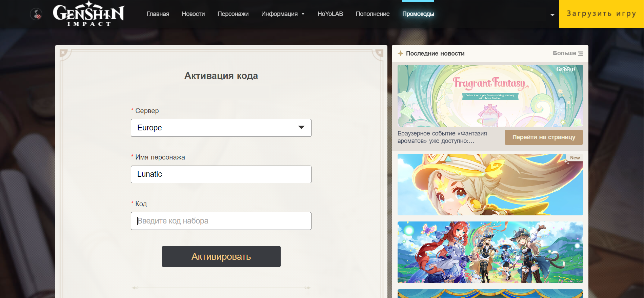Screen dimensions: 644x298
Task: Open the news thumbnail tagged New
Action: pos(490,185)
